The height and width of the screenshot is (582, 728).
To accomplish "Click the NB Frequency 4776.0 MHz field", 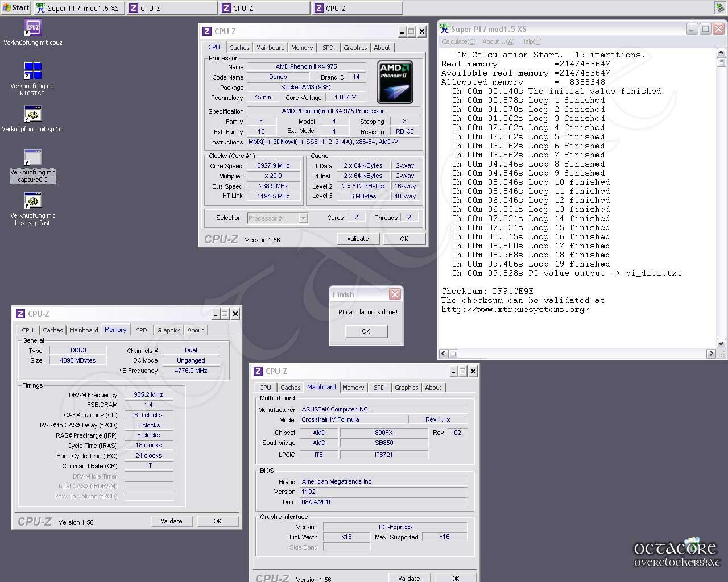I will tap(191, 371).
